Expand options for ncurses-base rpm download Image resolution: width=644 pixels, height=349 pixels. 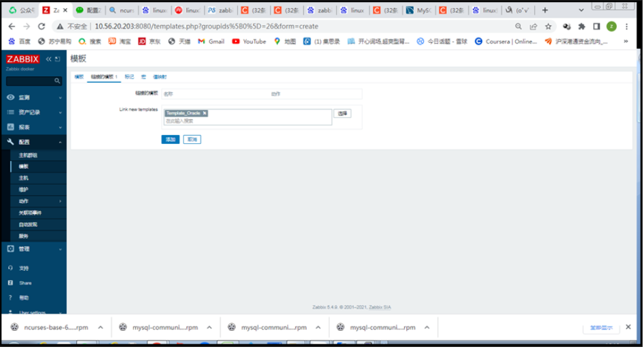(x=101, y=327)
